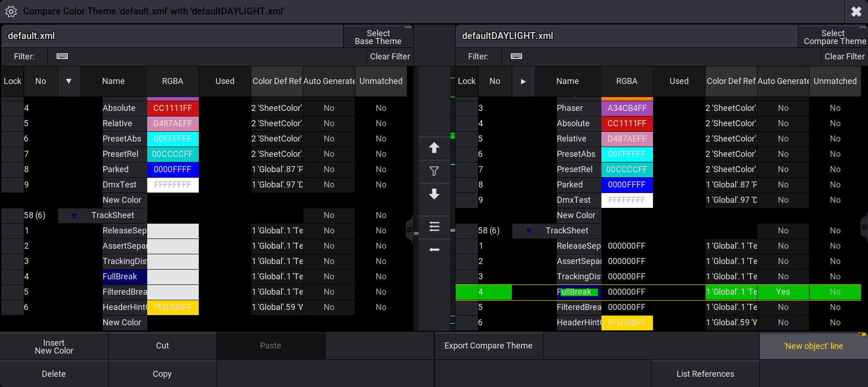Open keyboard icon in defaultDAYLIGHT.xml filter
This screenshot has width=868, height=387.
point(516,56)
